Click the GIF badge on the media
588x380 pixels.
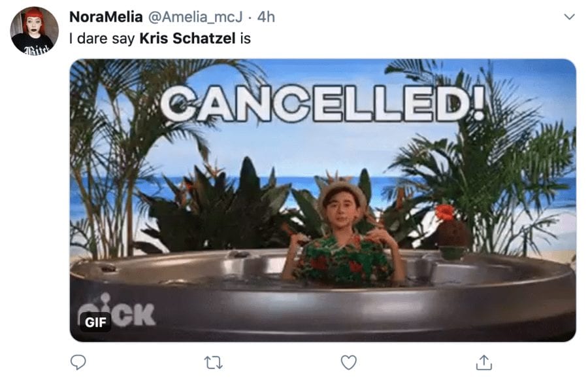(95, 322)
